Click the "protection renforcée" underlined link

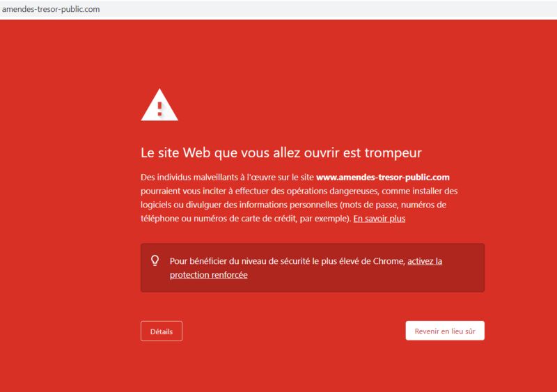[208, 275]
